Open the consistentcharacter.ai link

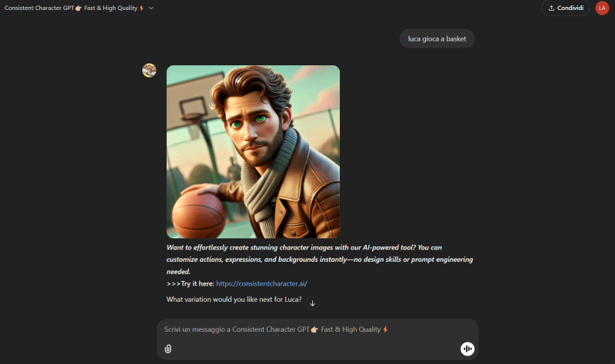tap(261, 283)
